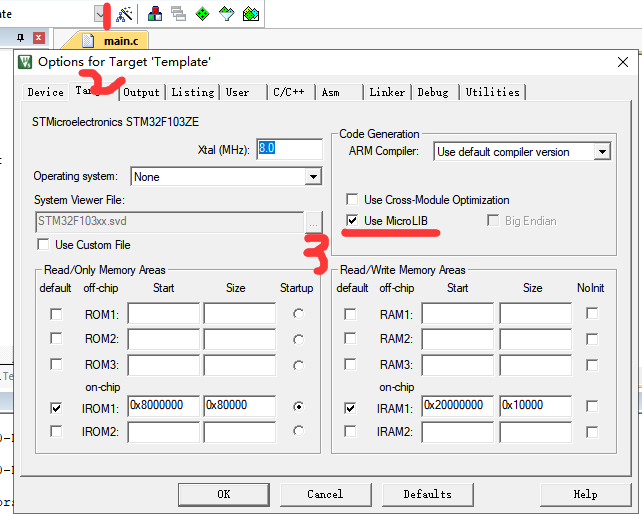
Task: Click the IROM1 Start address field
Action: [163, 406]
